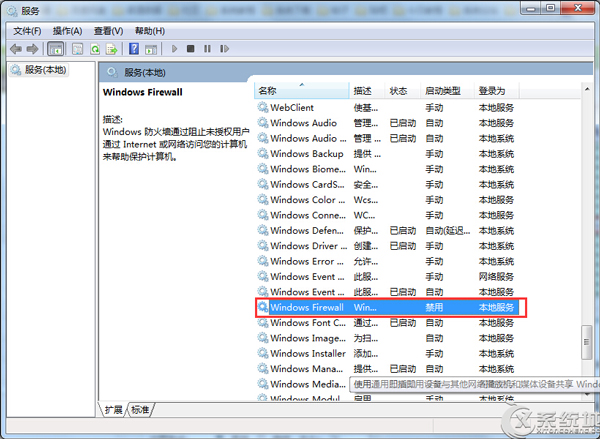Select the Windows Defen... service name
The width and height of the screenshot is (600, 439).
coord(307,230)
